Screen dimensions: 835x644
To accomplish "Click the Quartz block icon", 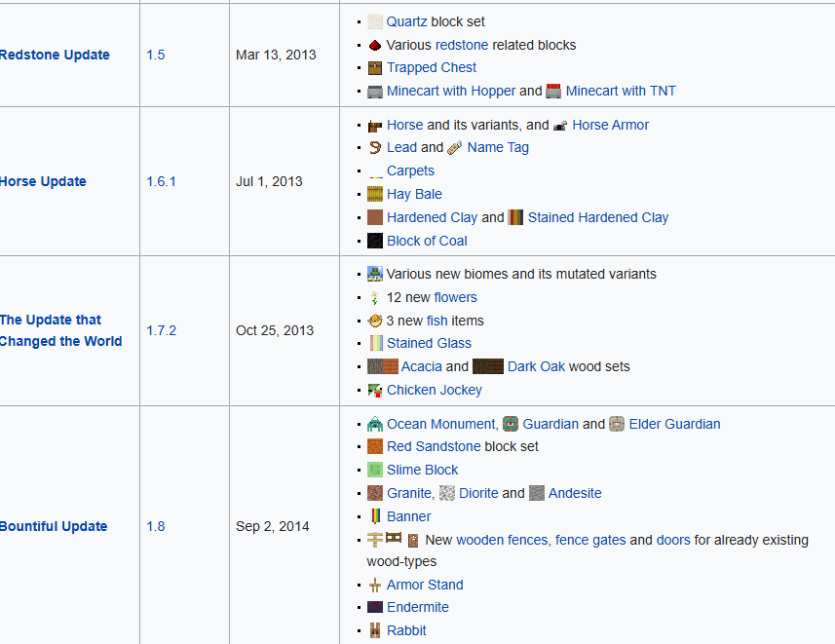I will click(375, 21).
